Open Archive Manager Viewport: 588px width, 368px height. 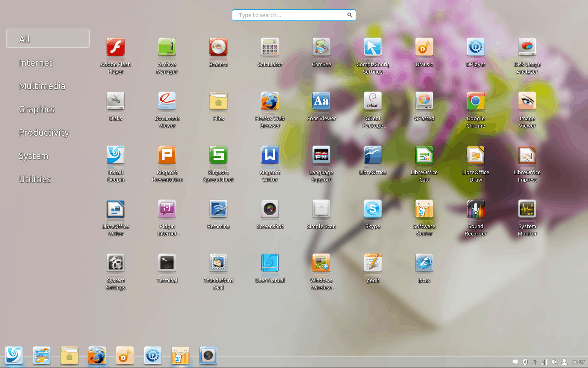point(167,47)
